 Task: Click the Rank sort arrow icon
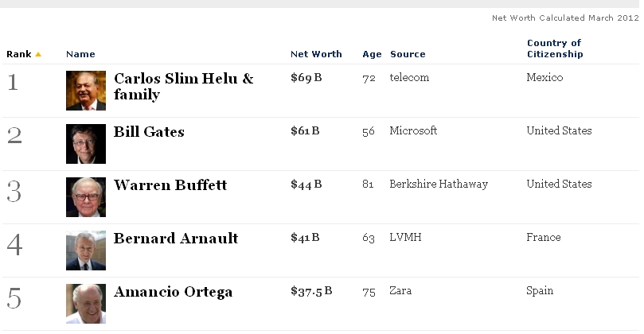(x=38, y=55)
